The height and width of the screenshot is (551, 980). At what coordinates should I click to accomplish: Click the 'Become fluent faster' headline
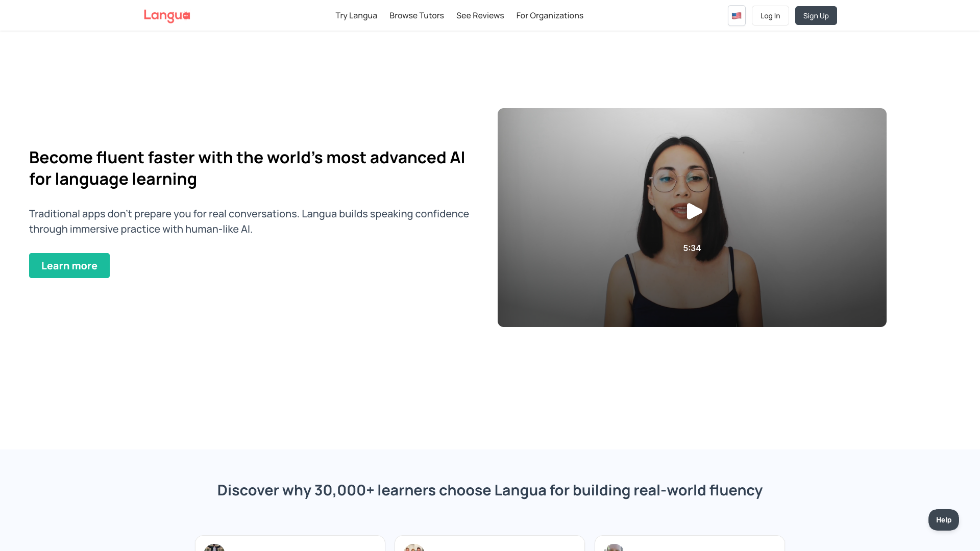coord(247,168)
